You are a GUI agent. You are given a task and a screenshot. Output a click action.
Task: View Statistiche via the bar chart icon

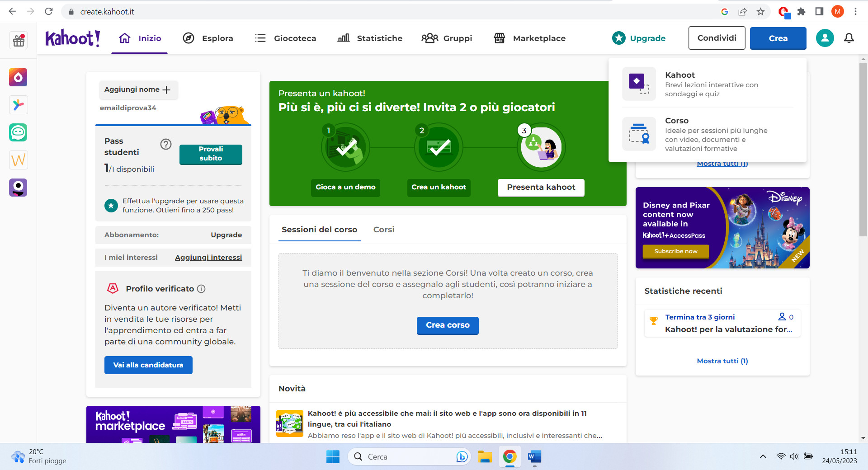tap(343, 38)
